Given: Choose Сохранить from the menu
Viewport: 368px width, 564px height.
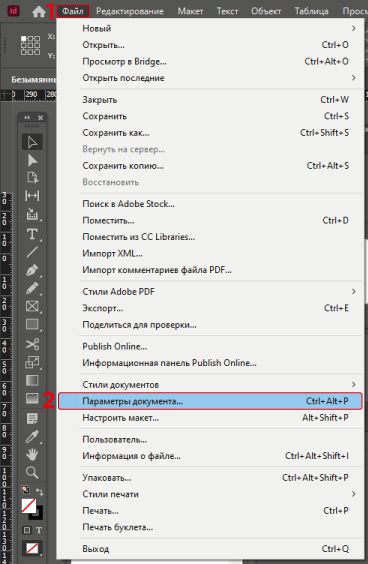Looking at the screenshot, I should [210, 116].
